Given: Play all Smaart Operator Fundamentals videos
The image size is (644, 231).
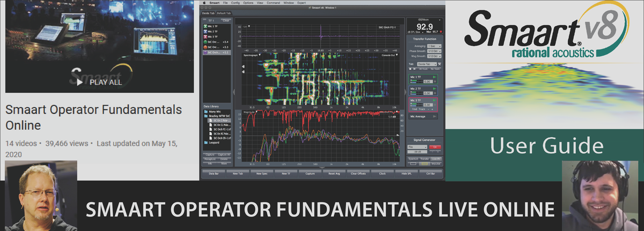Looking at the screenshot, I should (x=100, y=83).
